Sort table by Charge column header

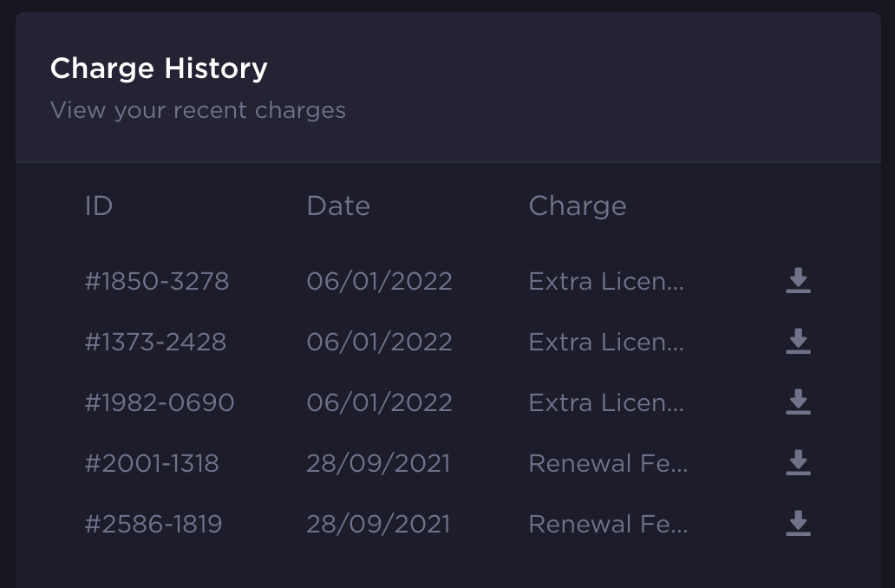click(x=577, y=206)
